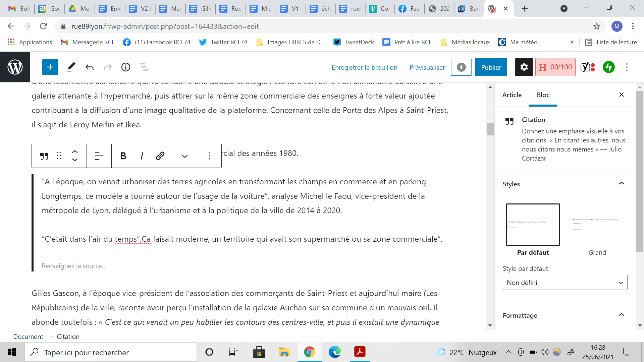Open the info details icon
The image size is (644, 362).
click(x=126, y=67)
